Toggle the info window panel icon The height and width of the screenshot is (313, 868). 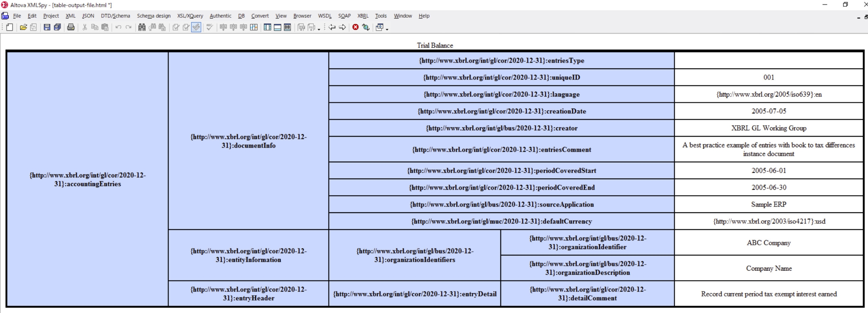pos(277,27)
